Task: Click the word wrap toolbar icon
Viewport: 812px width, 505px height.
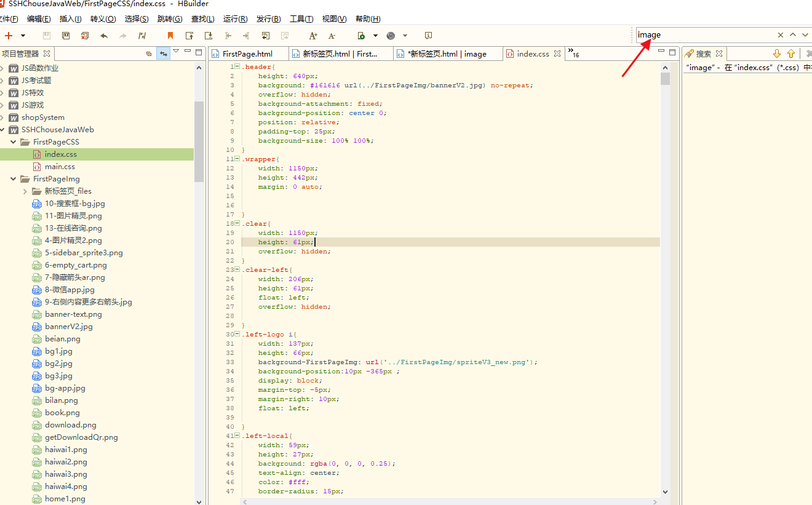Action: pos(266,36)
